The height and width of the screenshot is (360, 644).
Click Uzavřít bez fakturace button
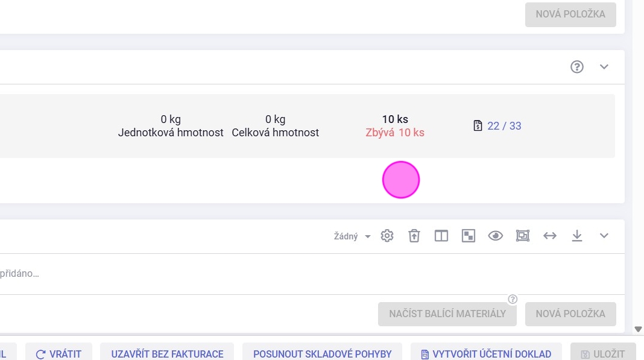tap(167, 353)
